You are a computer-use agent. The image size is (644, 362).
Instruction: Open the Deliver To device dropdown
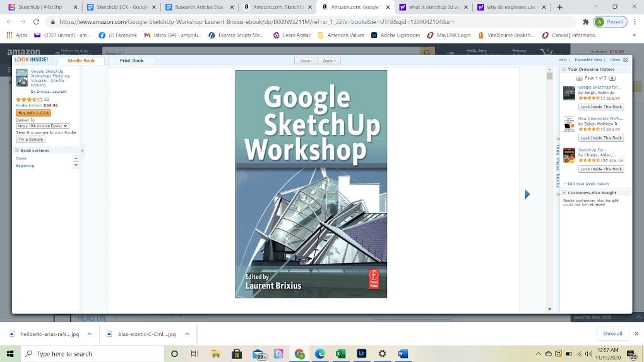coord(42,126)
